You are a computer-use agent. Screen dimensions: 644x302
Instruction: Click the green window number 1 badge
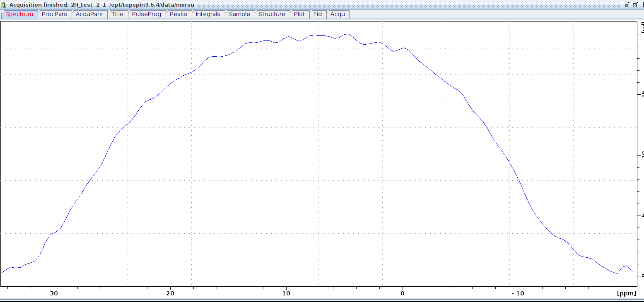click(x=4, y=5)
